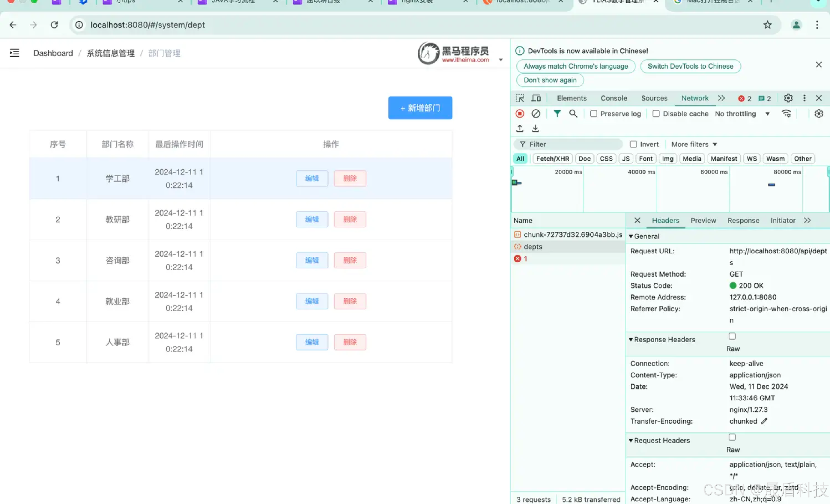
Task: Click the 新增部门 button
Action: click(x=420, y=108)
